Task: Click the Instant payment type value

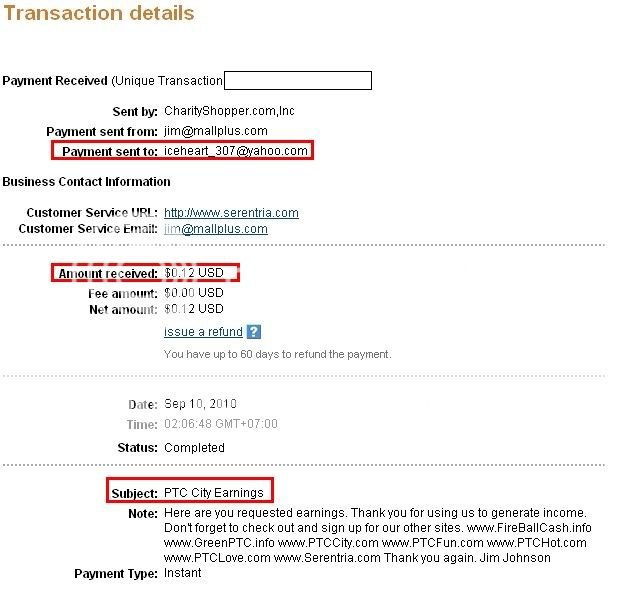Action: coord(182,573)
